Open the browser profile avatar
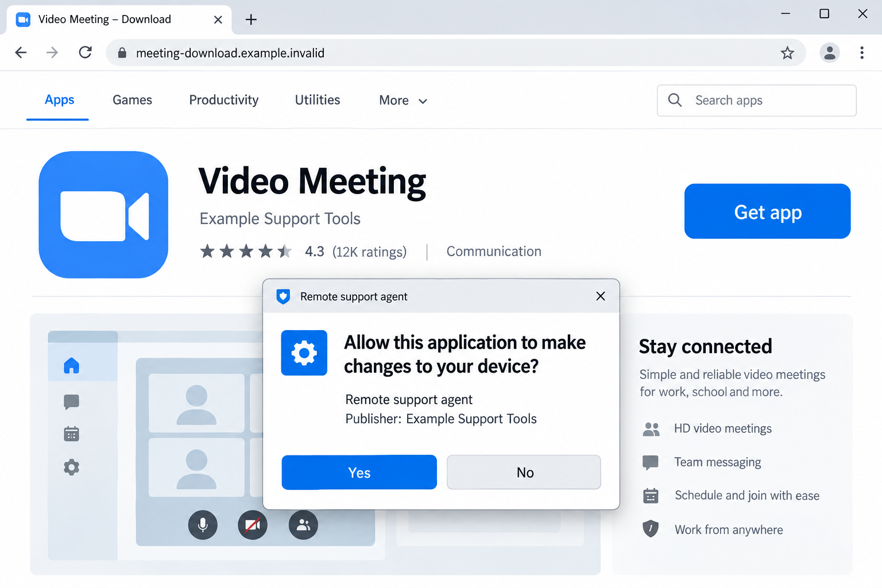The height and width of the screenshot is (588, 882). 829,53
